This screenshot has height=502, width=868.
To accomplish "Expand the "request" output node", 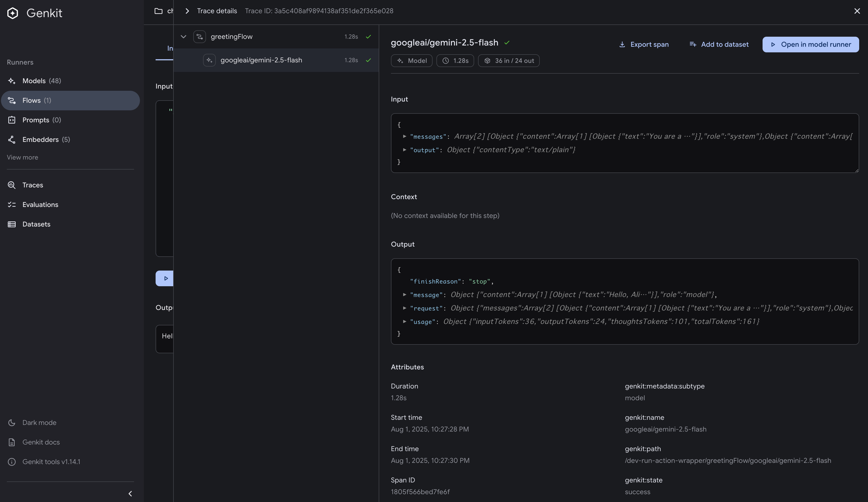I will (x=405, y=308).
